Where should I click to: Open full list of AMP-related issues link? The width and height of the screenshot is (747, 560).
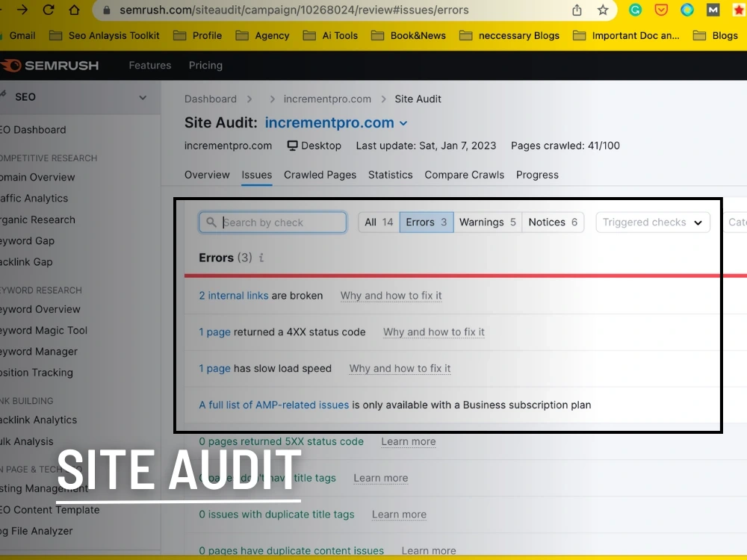coord(274,405)
